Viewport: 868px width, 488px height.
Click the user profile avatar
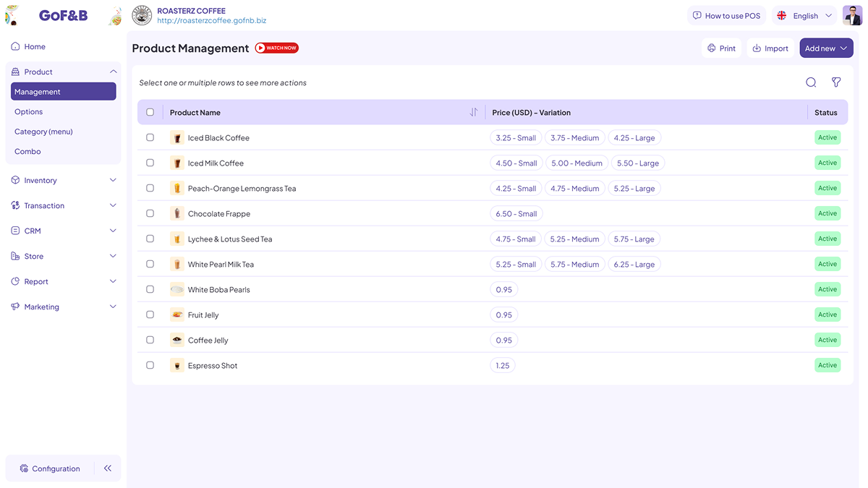(x=852, y=15)
